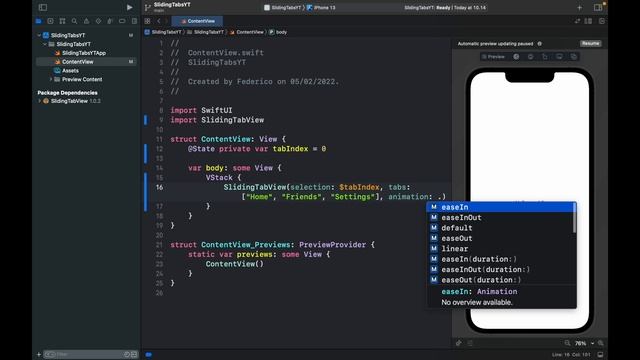Click the Ready activity status area
Image resolution: width=640 pixels, height=360 pixels.
(x=445, y=8)
